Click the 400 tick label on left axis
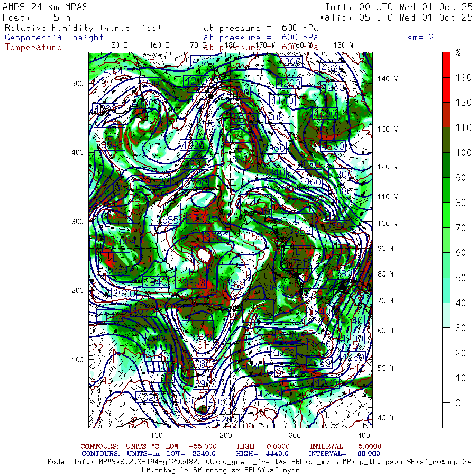This screenshot has width=476, height=476. tap(77, 152)
